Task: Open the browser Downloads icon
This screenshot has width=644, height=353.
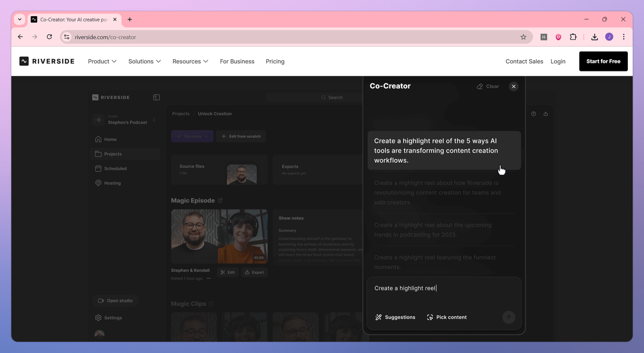Action: (595, 37)
